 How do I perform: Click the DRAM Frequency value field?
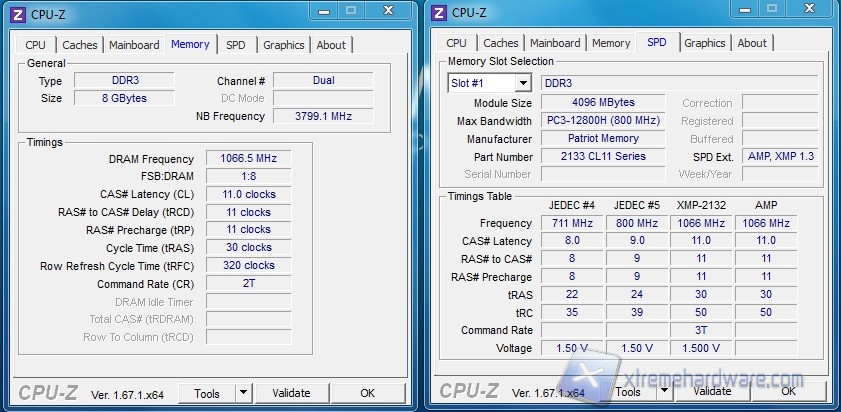248,158
